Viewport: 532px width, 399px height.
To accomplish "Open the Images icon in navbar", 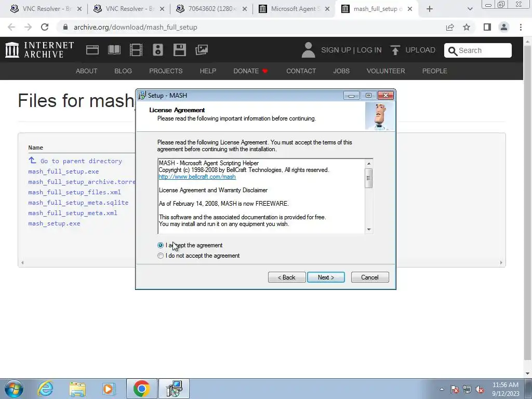I will pos(202,50).
